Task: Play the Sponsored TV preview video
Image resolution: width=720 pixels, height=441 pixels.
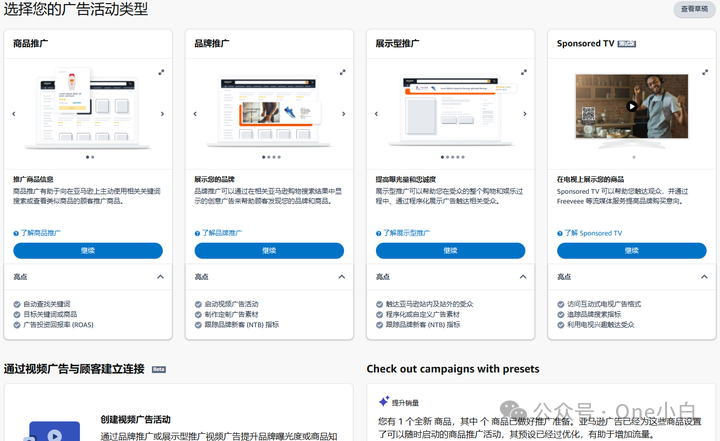Action: (631, 105)
